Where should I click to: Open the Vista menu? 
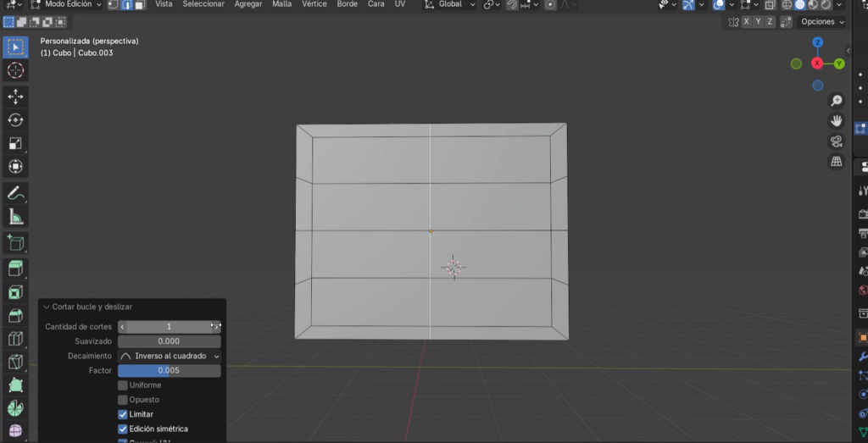(x=164, y=4)
